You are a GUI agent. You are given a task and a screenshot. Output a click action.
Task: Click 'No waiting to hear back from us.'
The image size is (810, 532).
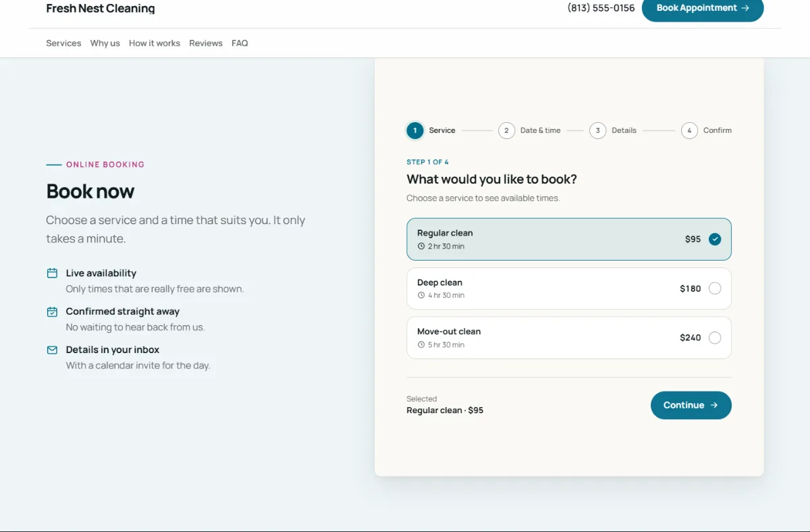(135, 327)
